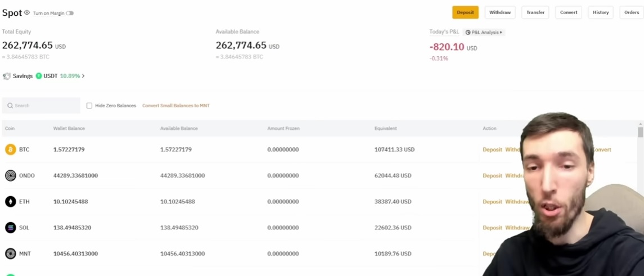Click the MNT coin icon

10,254
